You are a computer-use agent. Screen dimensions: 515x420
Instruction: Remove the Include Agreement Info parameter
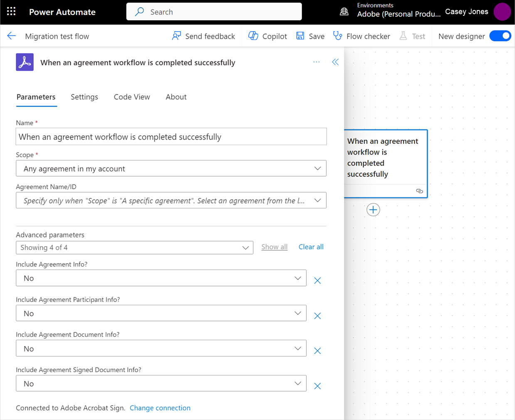pos(317,280)
